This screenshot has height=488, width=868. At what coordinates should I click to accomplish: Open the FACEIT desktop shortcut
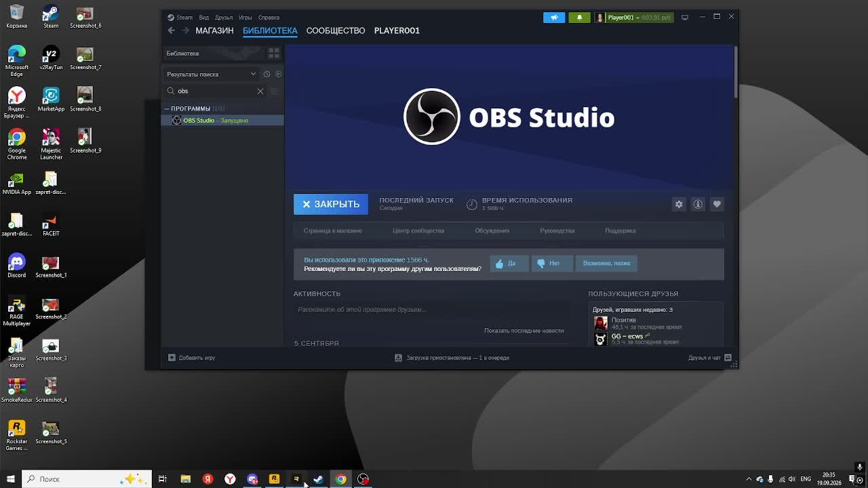51,224
